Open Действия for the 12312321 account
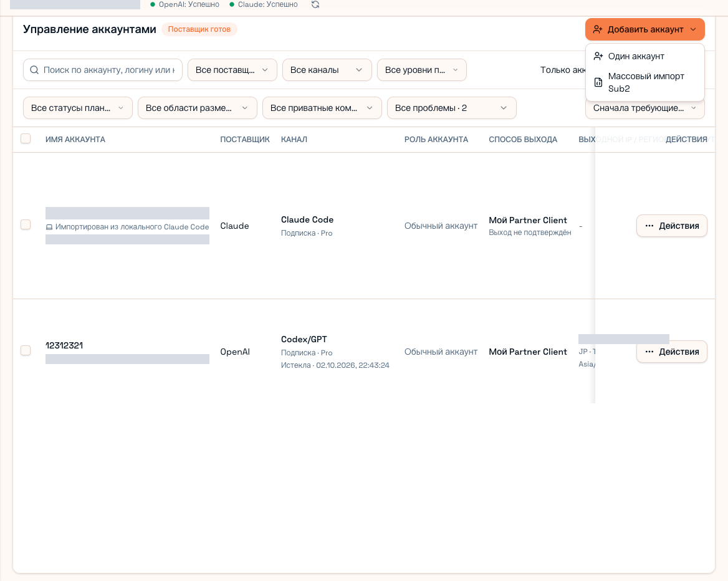The height and width of the screenshot is (581, 728). 671,352
